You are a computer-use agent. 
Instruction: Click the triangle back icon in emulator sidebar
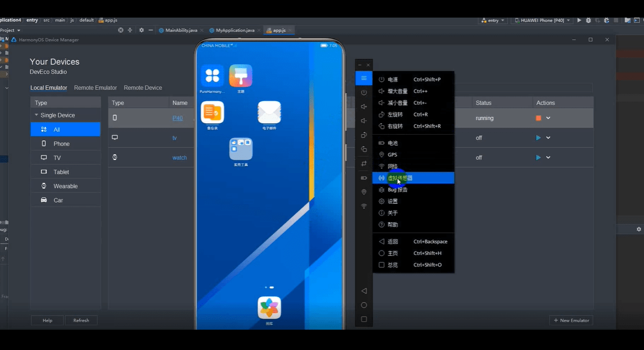click(363, 291)
